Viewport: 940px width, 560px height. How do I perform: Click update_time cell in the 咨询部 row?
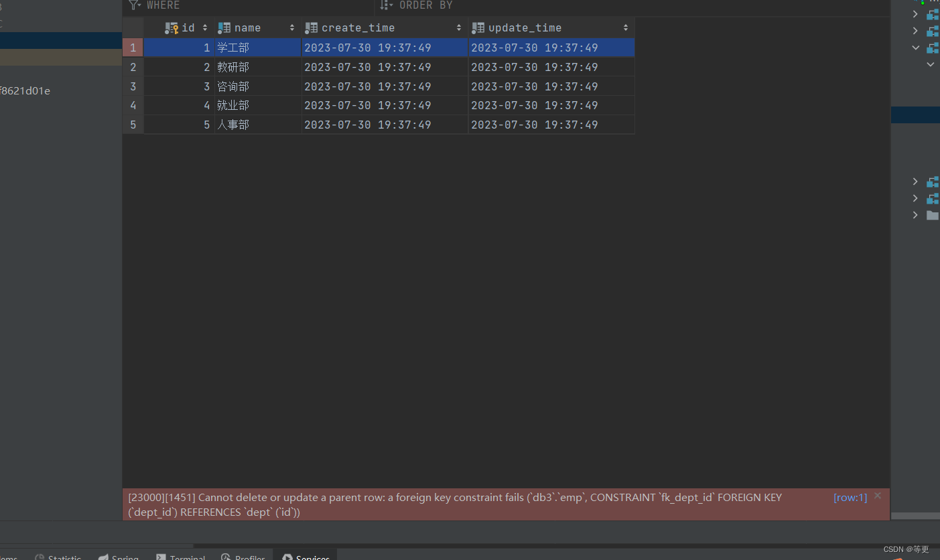(551, 86)
